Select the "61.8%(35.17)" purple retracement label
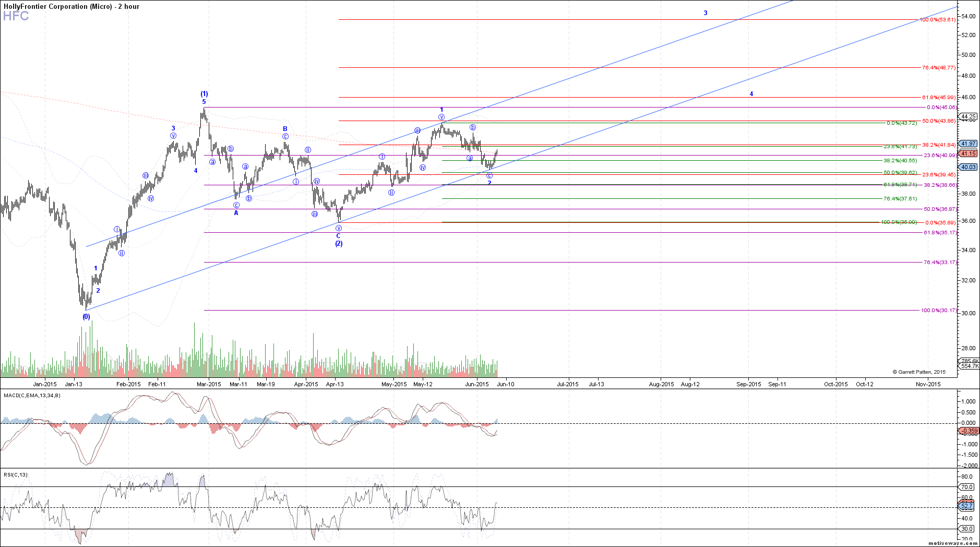This screenshot has width=980, height=547. point(940,233)
